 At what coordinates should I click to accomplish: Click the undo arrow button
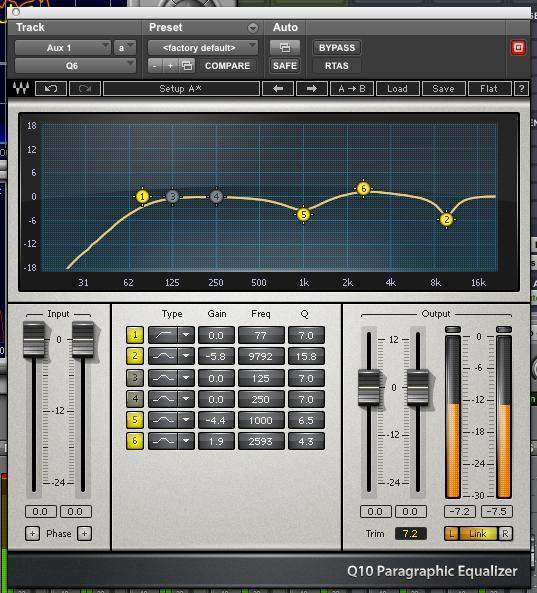click(51, 89)
